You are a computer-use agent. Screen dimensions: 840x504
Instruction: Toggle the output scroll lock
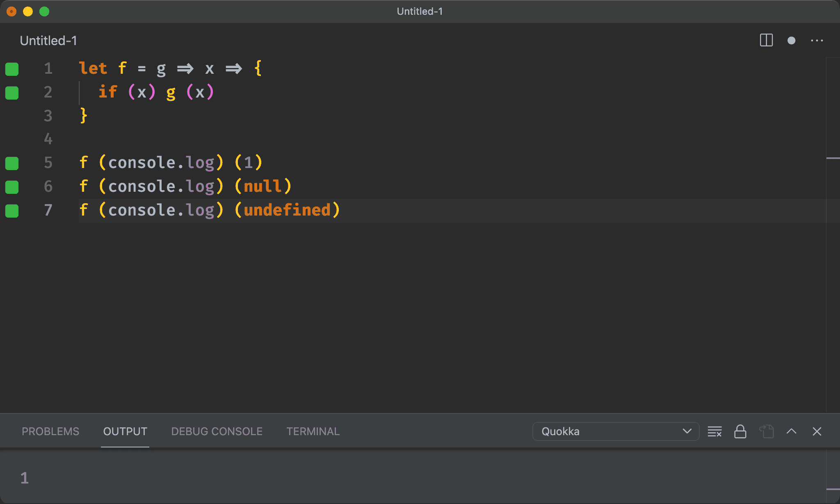click(x=740, y=431)
